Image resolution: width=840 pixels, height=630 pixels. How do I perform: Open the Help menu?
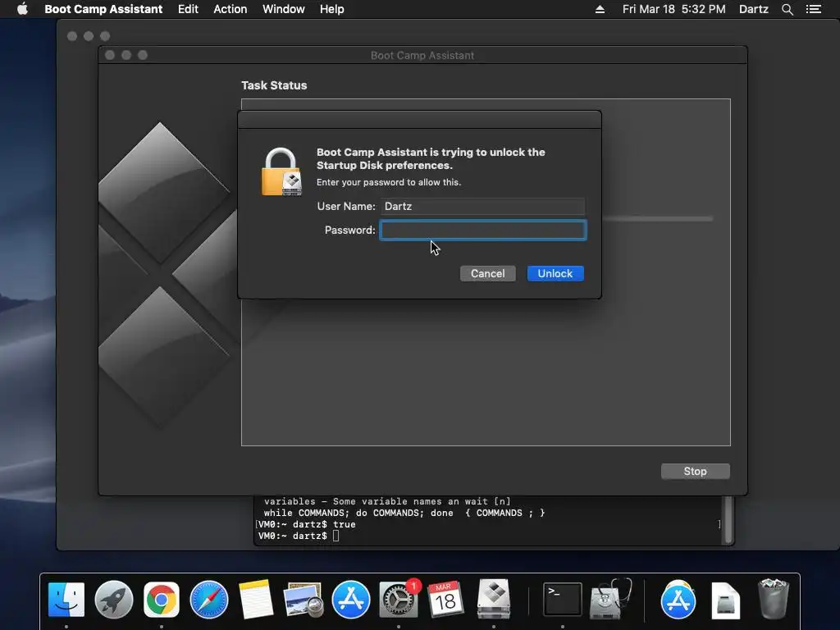point(331,9)
